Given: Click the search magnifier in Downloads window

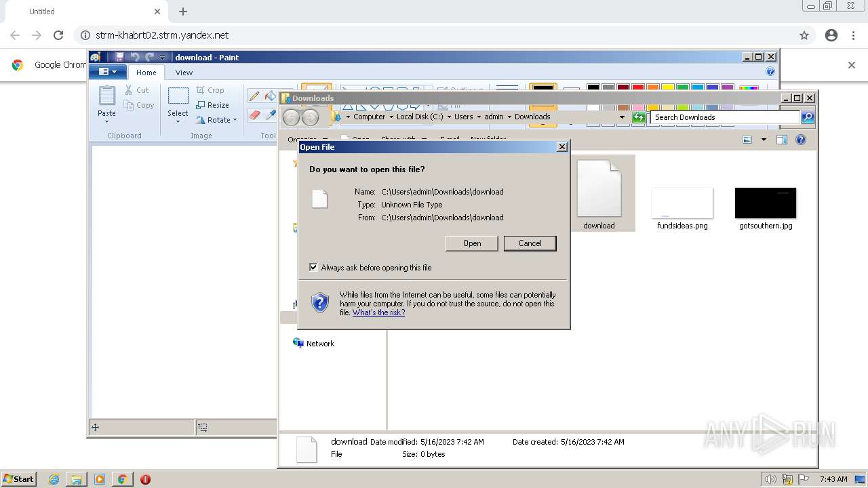Looking at the screenshot, I should pos(807,117).
